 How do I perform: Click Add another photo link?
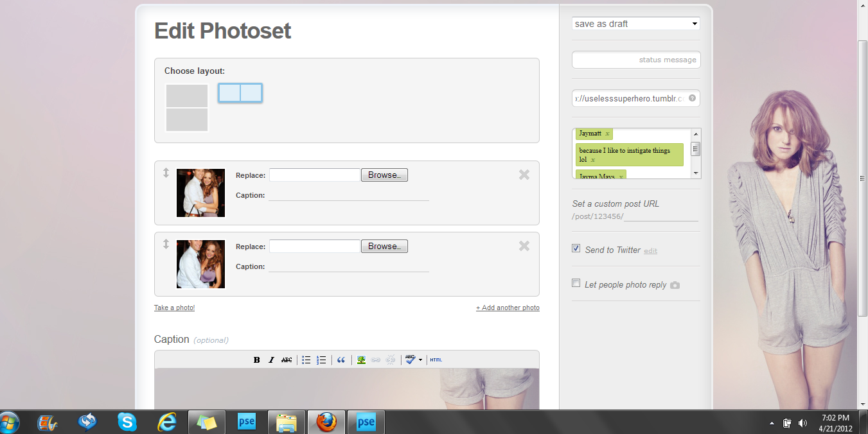(508, 308)
